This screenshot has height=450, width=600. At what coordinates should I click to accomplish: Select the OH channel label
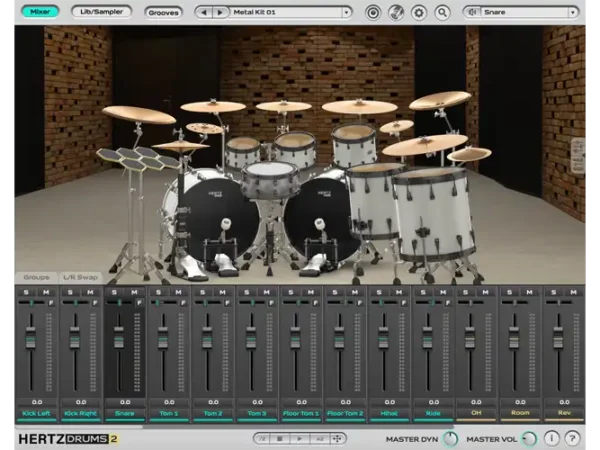(x=476, y=413)
